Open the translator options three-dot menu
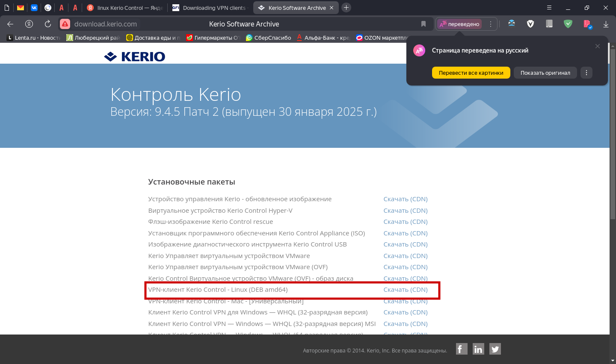616x364 pixels. 491,24
